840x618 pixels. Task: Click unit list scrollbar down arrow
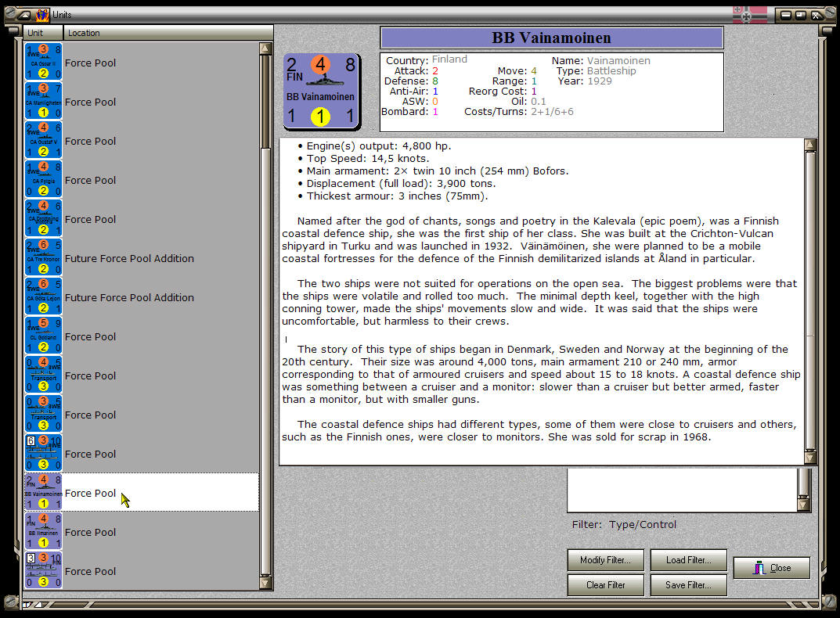(x=265, y=583)
